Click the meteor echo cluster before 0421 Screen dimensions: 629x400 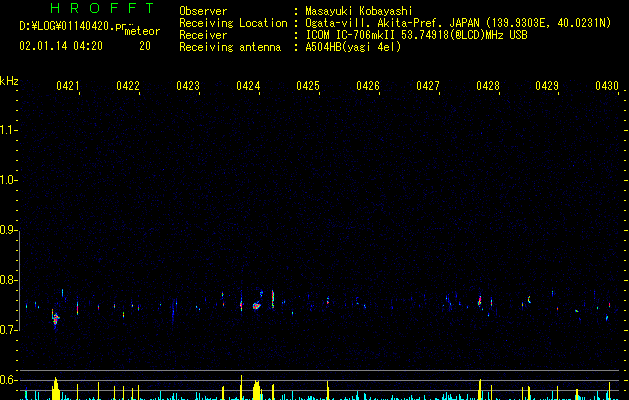[55, 319]
